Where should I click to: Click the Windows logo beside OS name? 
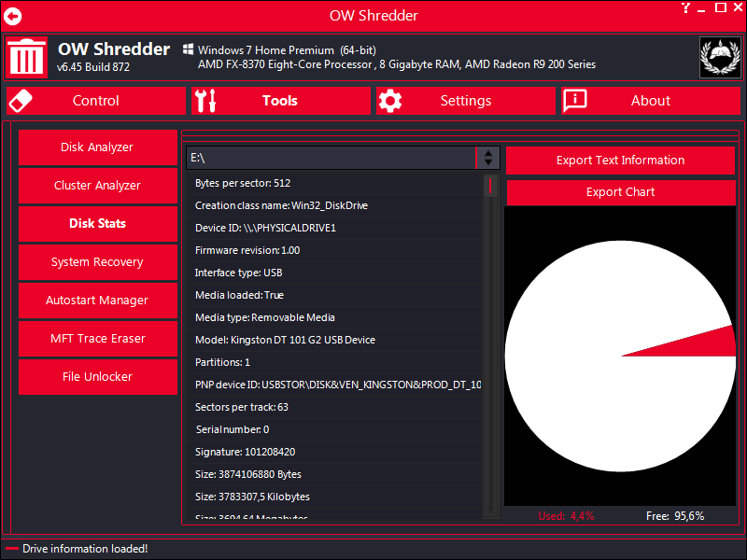point(189,49)
